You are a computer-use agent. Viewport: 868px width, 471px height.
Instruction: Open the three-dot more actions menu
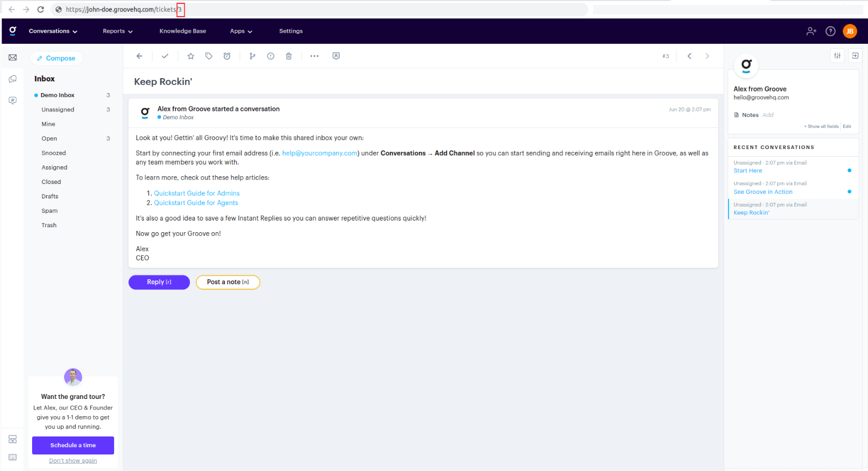point(314,56)
